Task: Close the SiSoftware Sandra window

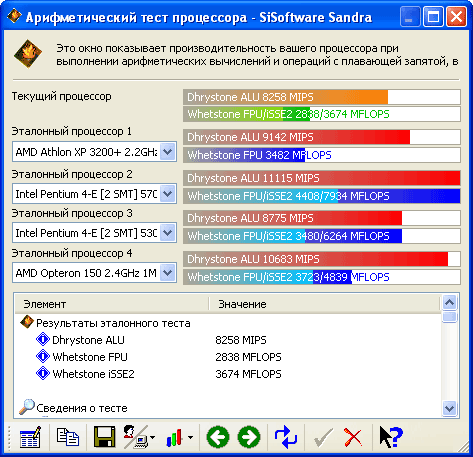Action: [456, 17]
